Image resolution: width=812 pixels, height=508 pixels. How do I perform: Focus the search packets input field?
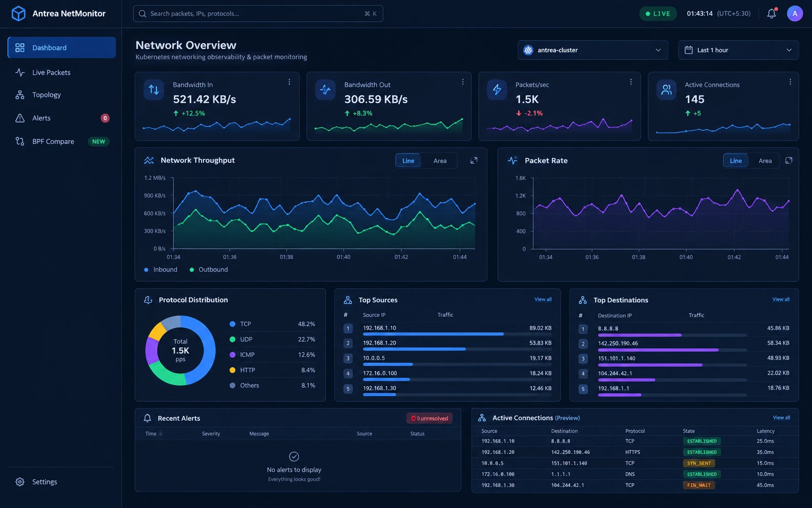258,14
